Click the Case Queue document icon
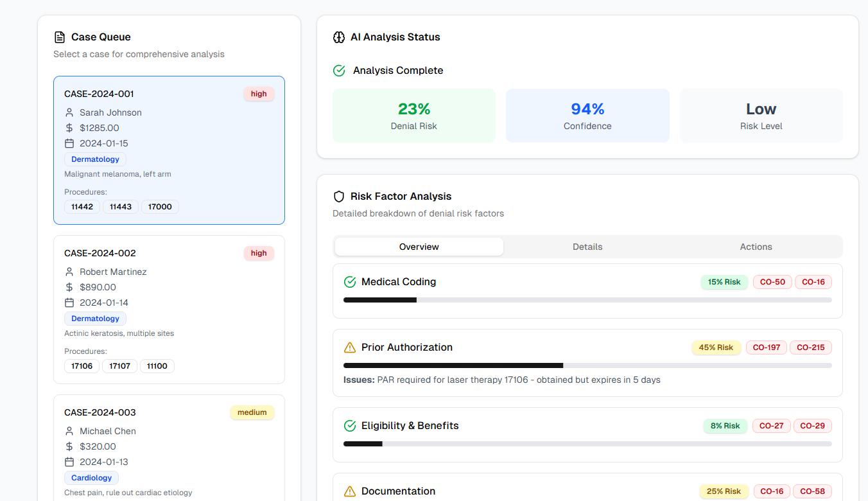The width and height of the screenshot is (868, 501). click(x=60, y=37)
